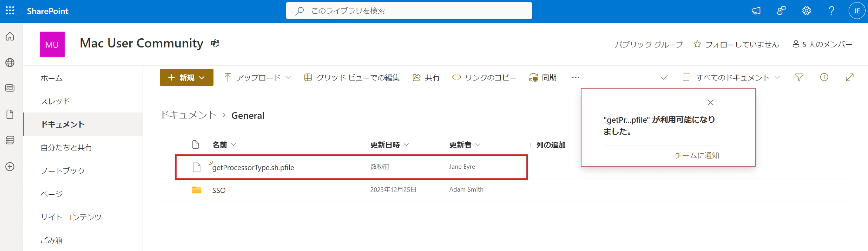The width and height of the screenshot is (868, 251).
Task: Select スレッド in the site navigation
Action: (x=55, y=101)
